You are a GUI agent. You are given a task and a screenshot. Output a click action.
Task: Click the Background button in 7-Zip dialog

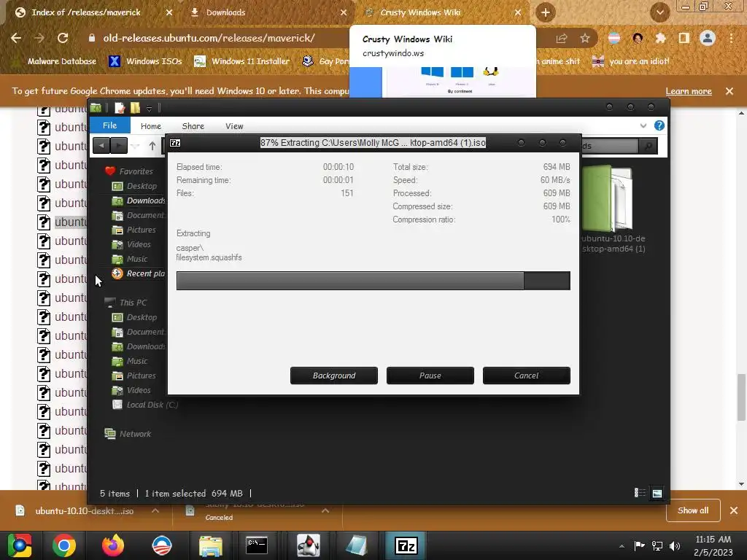point(334,376)
